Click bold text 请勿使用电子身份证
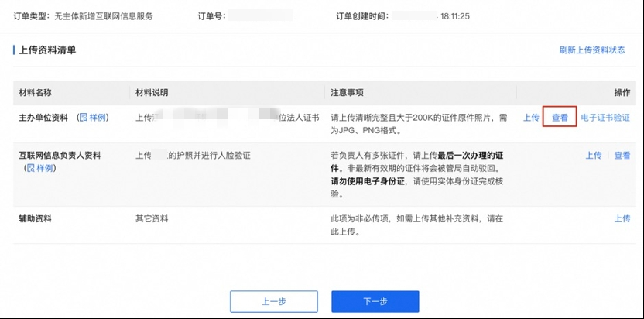 368,181
